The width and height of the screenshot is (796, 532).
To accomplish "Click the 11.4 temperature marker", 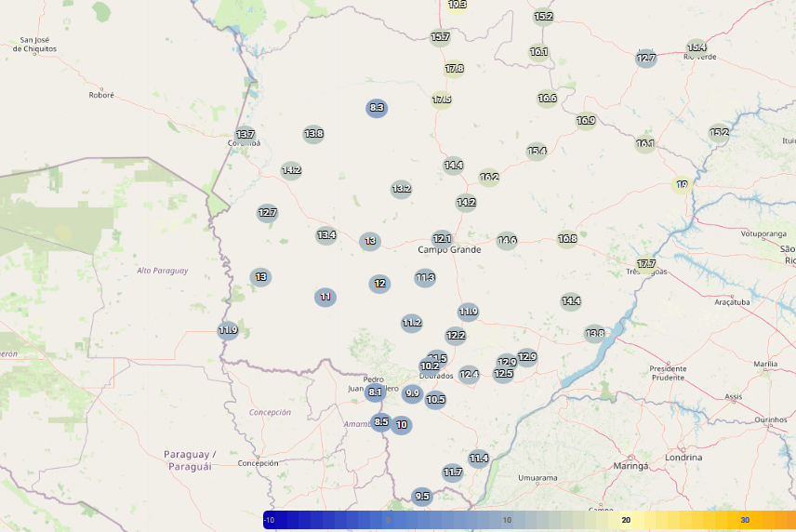I will click(x=479, y=459).
